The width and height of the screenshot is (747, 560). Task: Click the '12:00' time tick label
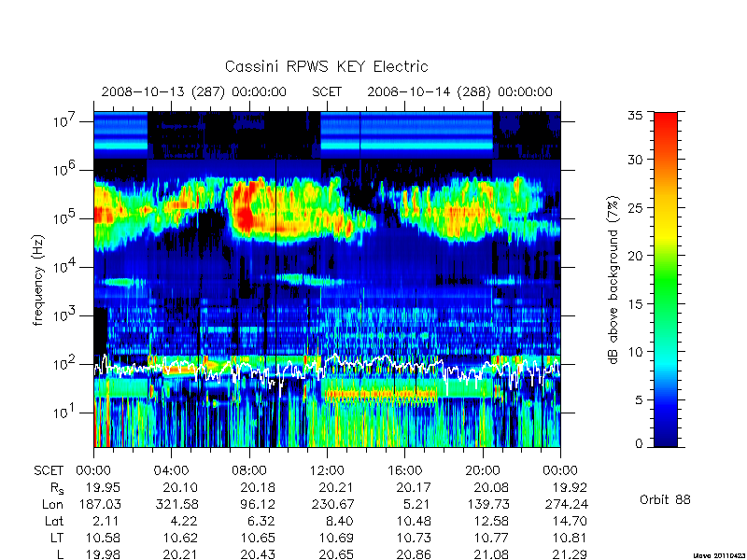coord(327,470)
